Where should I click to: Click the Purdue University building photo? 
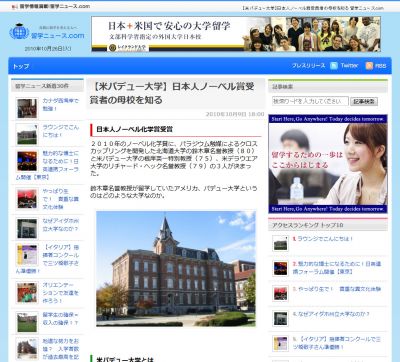[176, 268]
